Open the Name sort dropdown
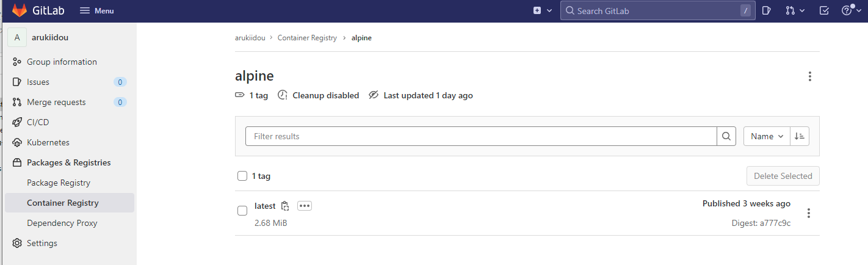Viewport: 868px width, 265px height. pyautogui.click(x=767, y=136)
